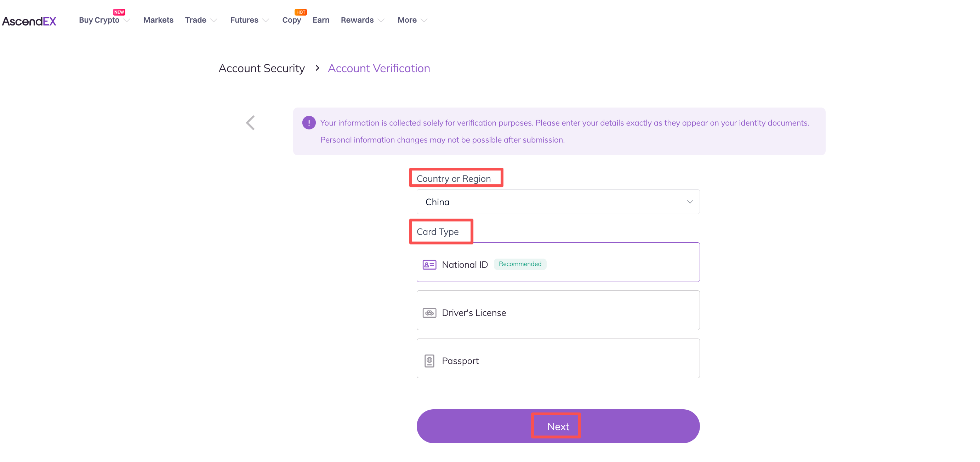Screen dimensions: 980x462
Task: Click the Account Security breadcrumb link
Action: (261, 68)
